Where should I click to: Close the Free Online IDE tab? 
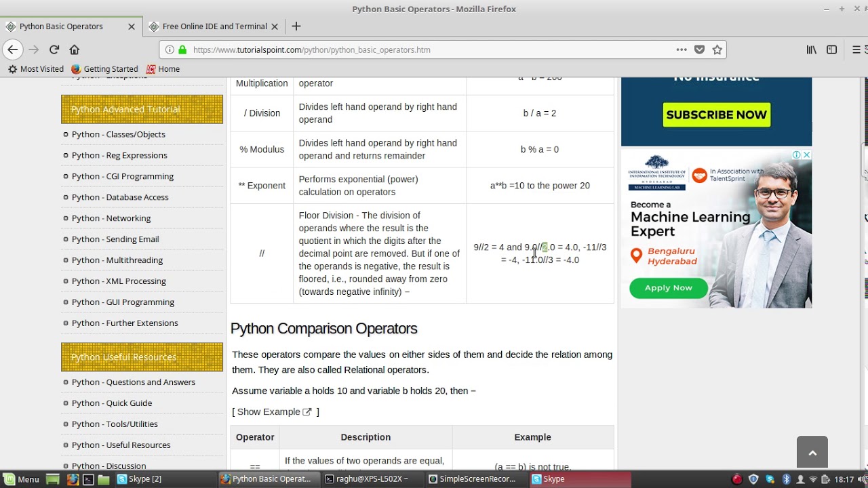275,26
